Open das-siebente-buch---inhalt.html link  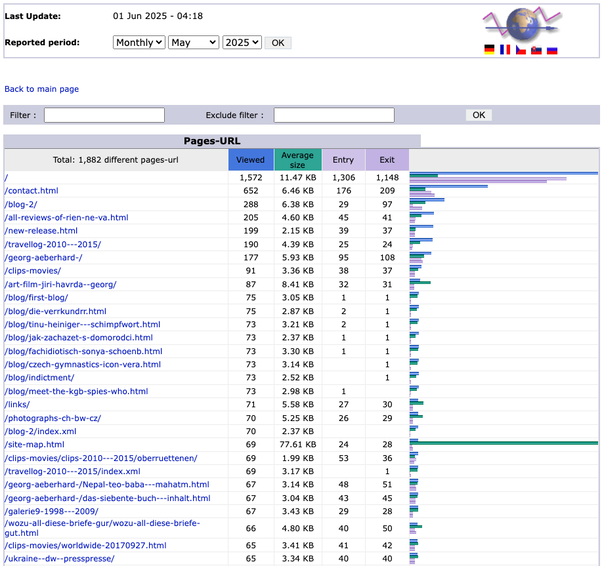tap(107, 498)
